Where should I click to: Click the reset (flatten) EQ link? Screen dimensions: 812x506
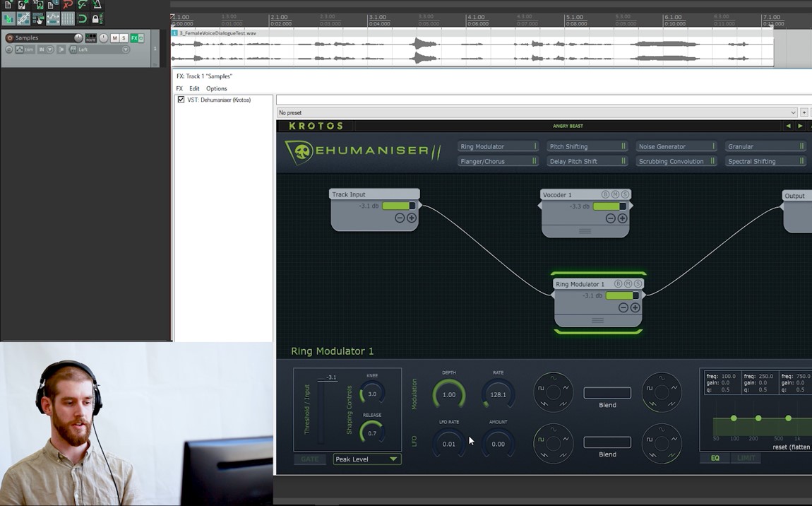click(x=792, y=447)
